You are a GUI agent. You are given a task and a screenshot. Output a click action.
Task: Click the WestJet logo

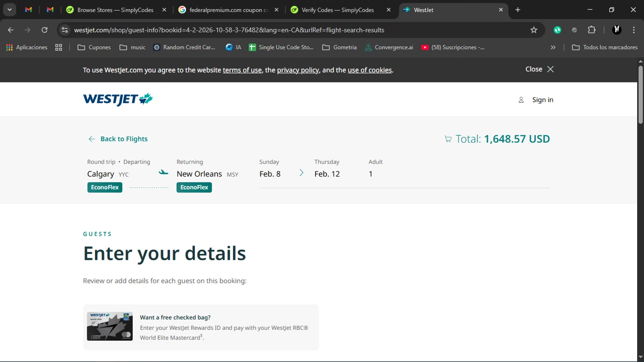tap(118, 99)
